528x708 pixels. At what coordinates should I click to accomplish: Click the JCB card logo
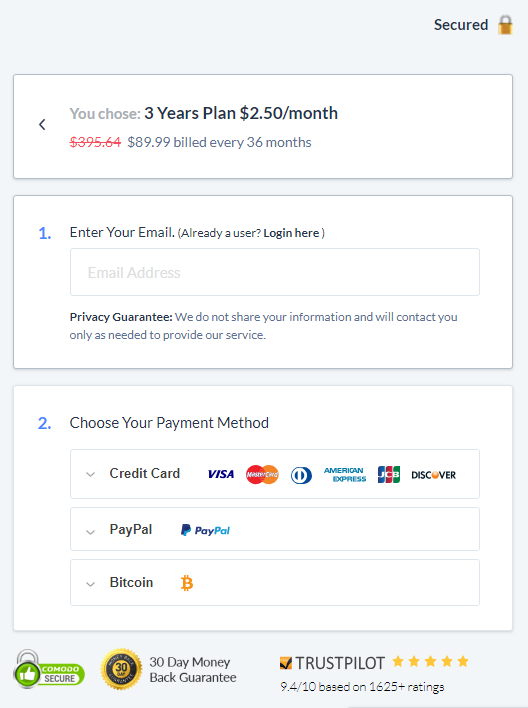pos(389,474)
